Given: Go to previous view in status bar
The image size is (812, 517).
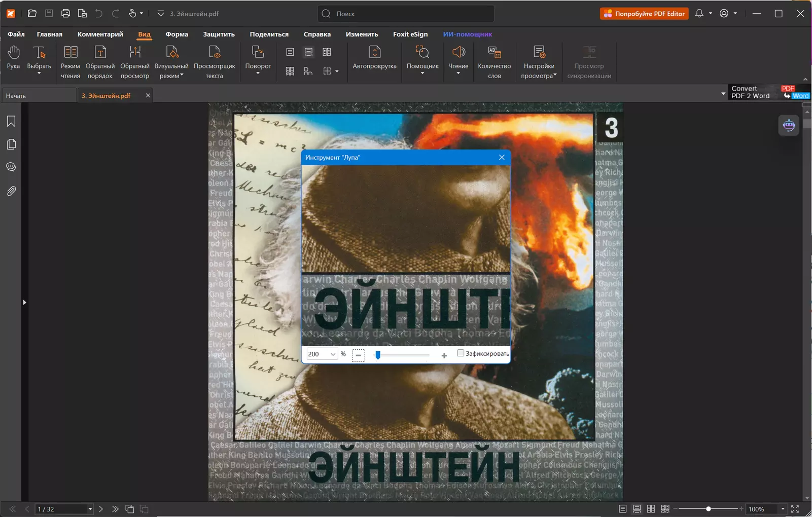Looking at the screenshot, I should (130, 509).
